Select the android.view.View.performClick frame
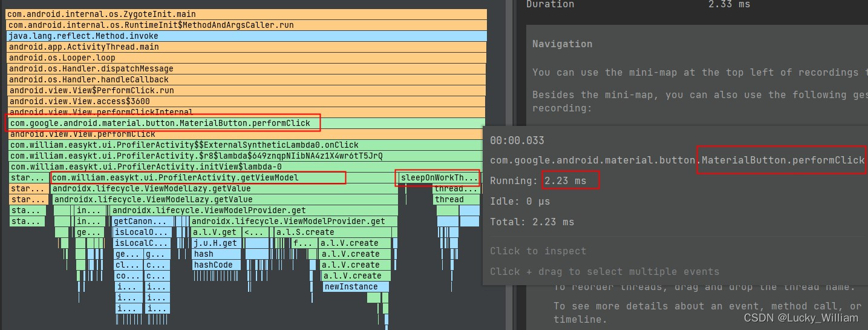Image resolution: width=868 pixels, height=330 pixels. pos(246,134)
